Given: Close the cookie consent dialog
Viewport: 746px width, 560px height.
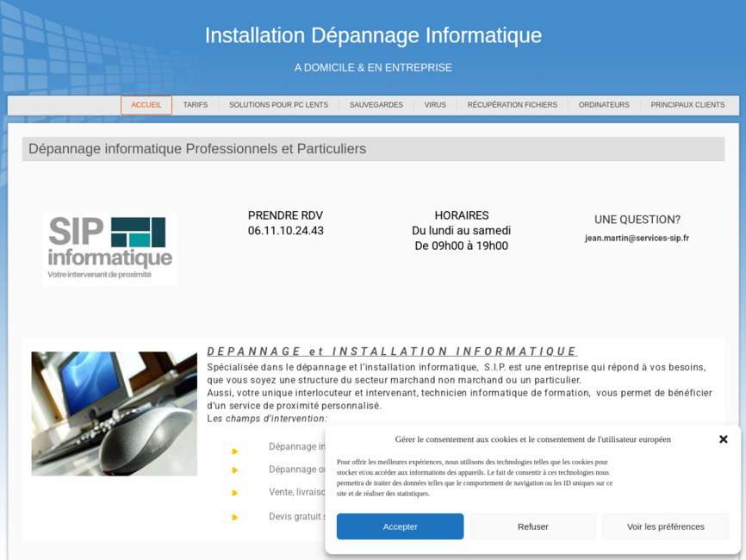Looking at the screenshot, I should click(x=722, y=439).
